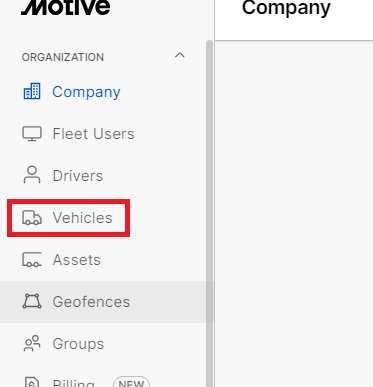Click the Fleet Users monitor icon
The image size is (373, 387).
32,134
